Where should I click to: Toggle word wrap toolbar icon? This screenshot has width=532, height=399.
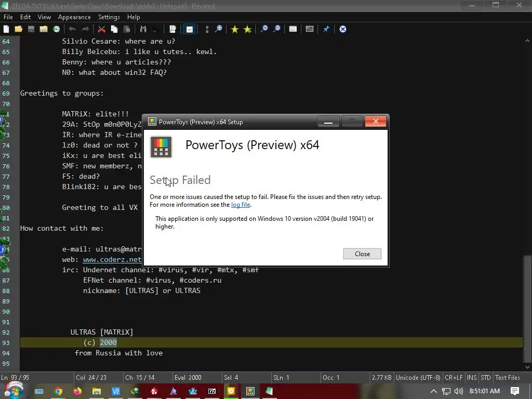pos(189,29)
